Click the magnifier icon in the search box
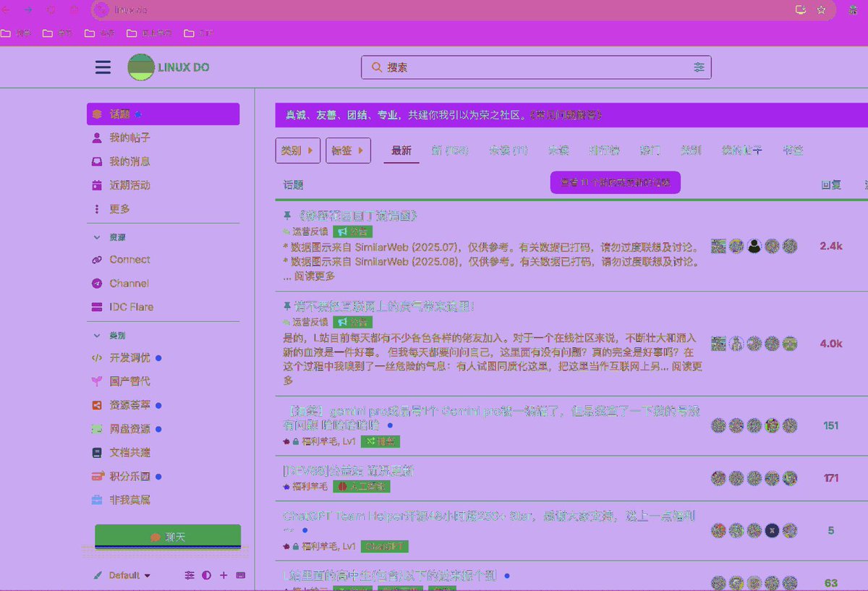868x591 pixels. [x=376, y=67]
